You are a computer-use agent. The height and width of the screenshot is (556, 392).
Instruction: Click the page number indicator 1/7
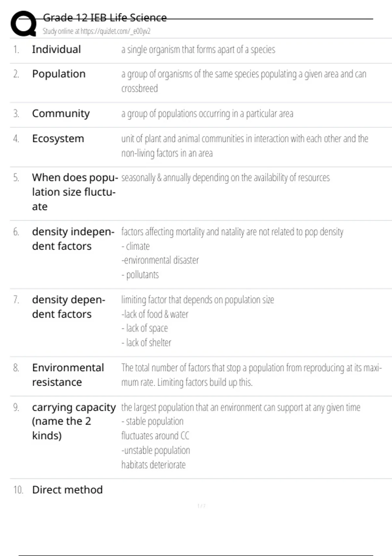pyautogui.click(x=201, y=506)
